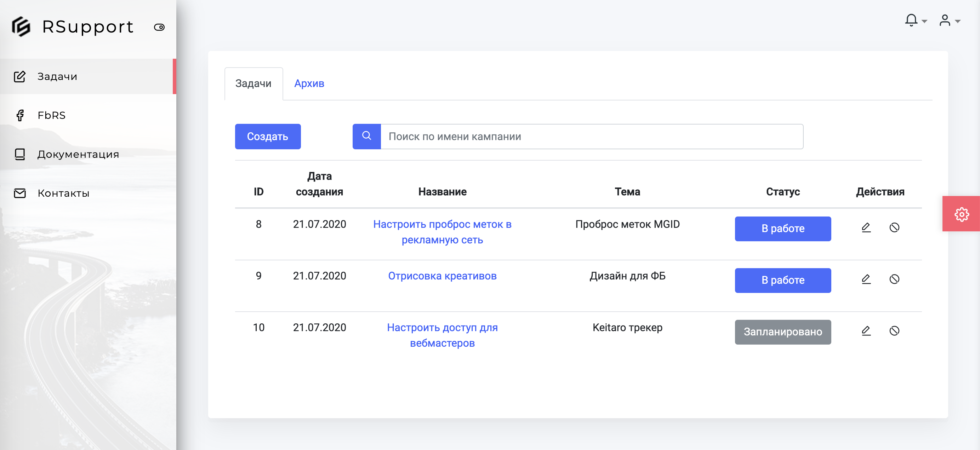
Task: Edit task 8 with the pencil icon
Action: tap(866, 228)
